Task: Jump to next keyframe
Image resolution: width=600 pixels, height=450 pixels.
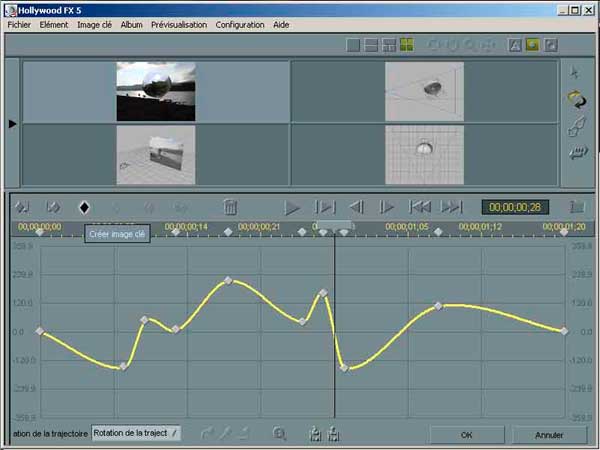Action: 452,207
